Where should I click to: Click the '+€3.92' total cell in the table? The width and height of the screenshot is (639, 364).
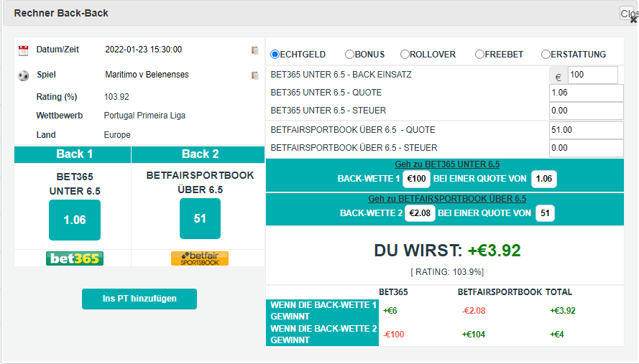(562, 311)
